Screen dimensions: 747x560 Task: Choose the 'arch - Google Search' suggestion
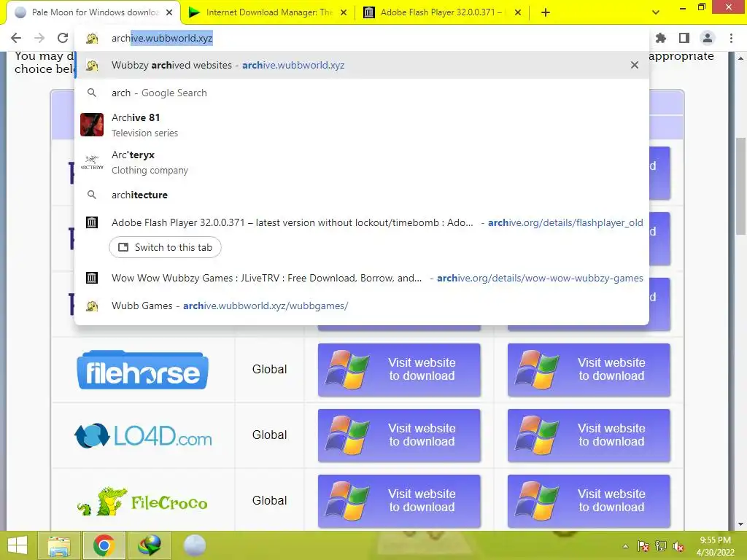(362, 93)
